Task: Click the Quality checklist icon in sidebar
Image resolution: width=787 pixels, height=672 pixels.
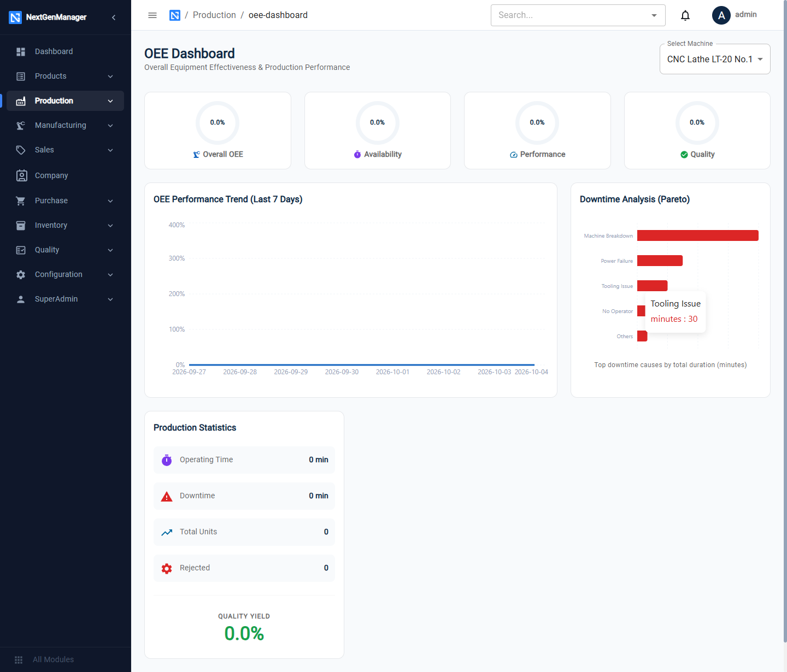Action: 21,250
